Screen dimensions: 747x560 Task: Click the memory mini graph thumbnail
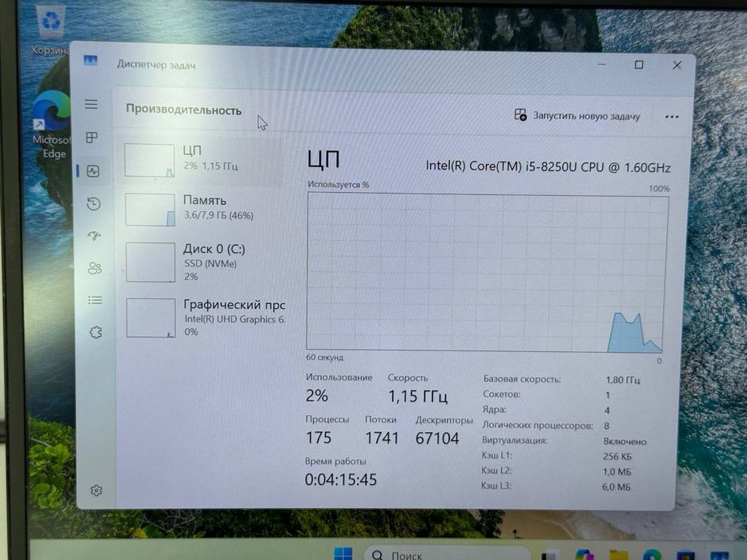[x=150, y=210]
